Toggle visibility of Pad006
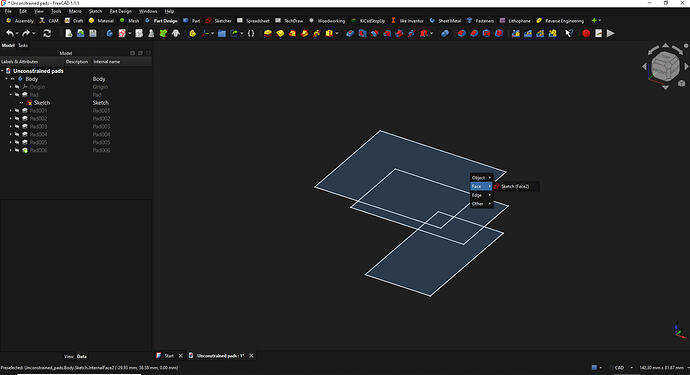 point(17,150)
